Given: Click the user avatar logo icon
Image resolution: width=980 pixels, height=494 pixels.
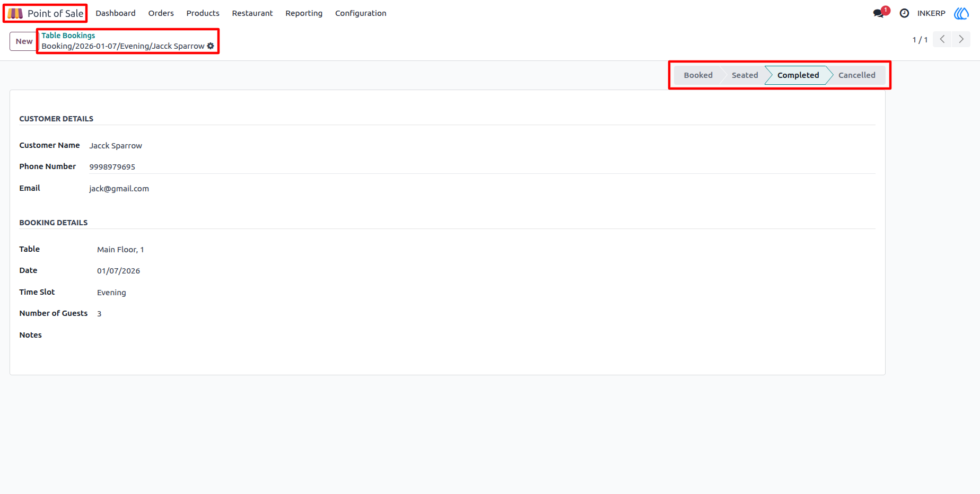Looking at the screenshot, I should click(961, 13).
